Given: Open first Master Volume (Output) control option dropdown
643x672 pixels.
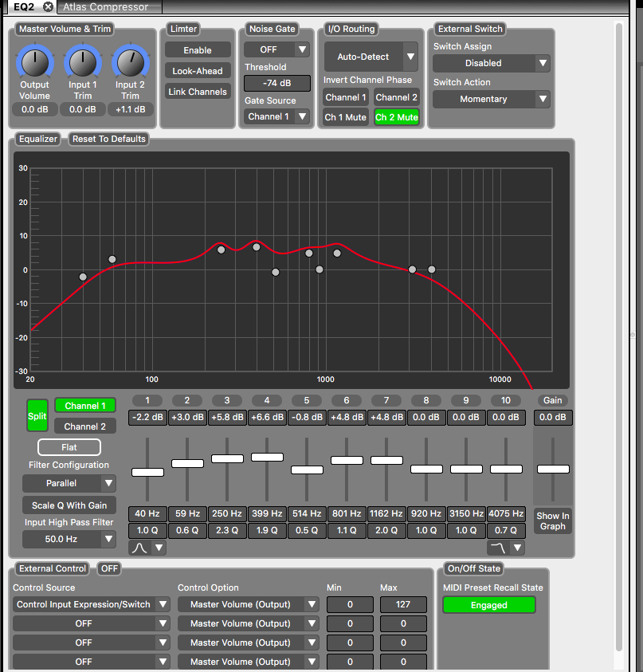Looking at the screenshot, I should coord(249,604).
